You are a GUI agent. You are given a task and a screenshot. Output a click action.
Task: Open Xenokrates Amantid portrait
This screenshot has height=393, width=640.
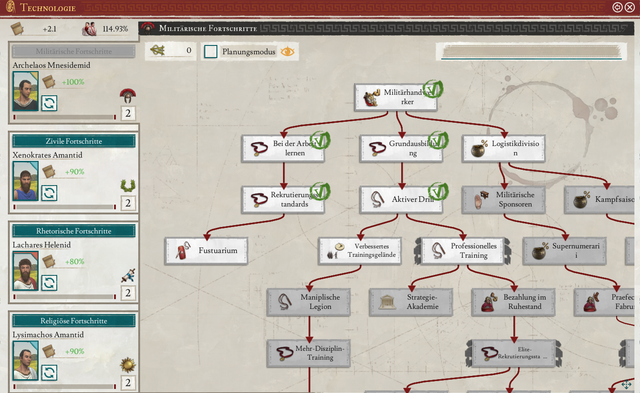[x=25, y=181]
